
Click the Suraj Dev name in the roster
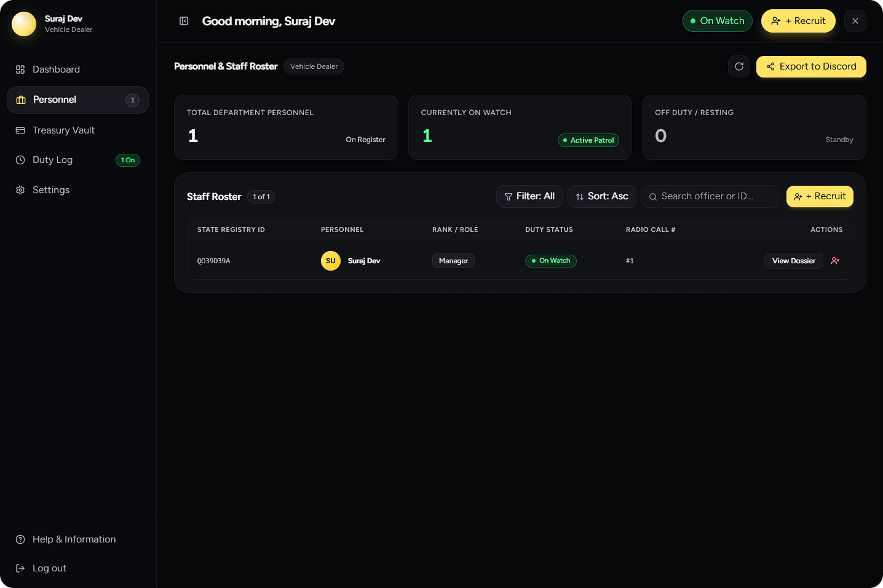364,261
